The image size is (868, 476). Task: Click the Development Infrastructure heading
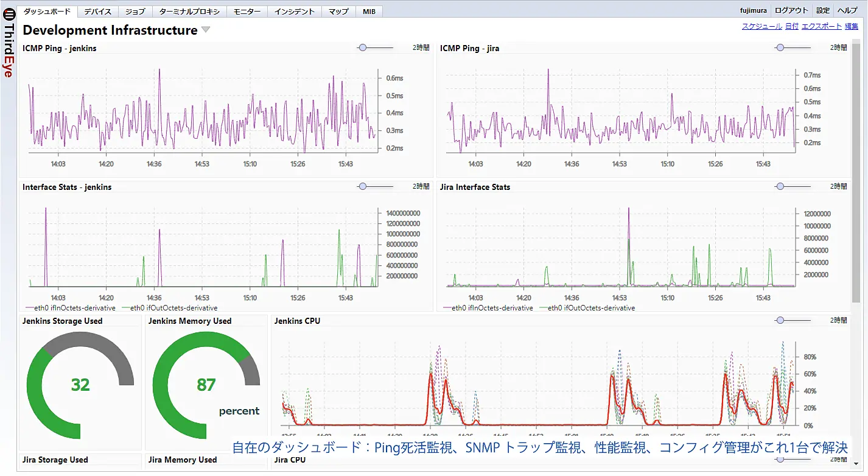coord(110,30)
